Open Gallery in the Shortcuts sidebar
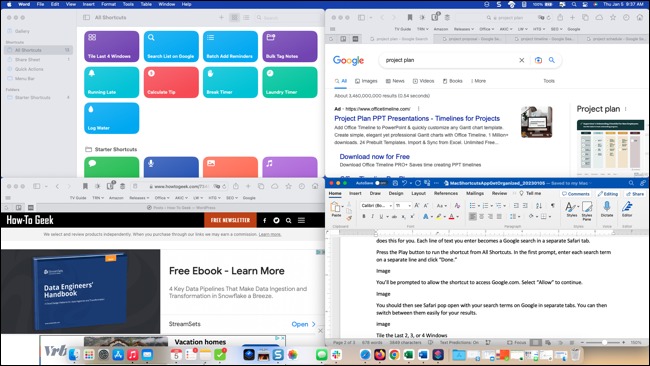The height and width of the screenshot is (366, 650). coord(22,31)
